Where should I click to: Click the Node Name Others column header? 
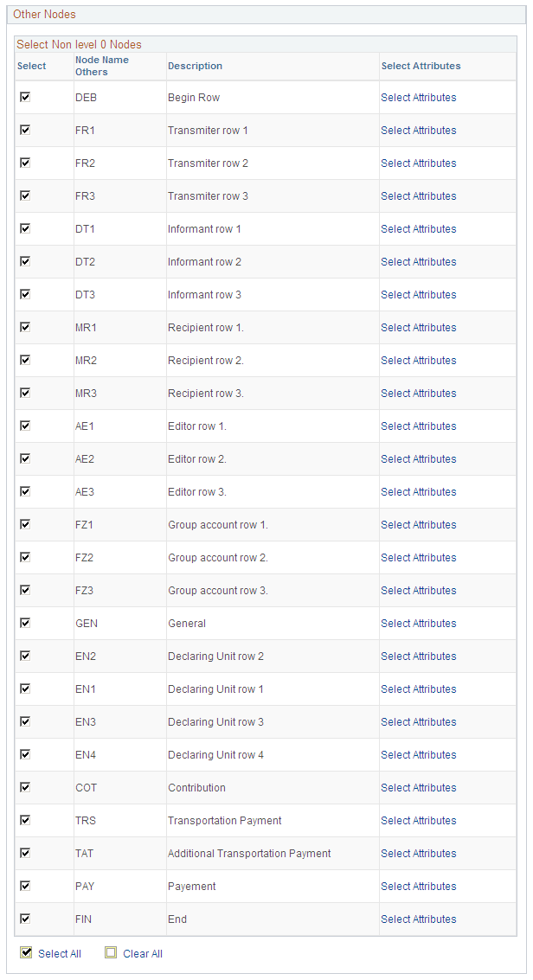[102, 66]
